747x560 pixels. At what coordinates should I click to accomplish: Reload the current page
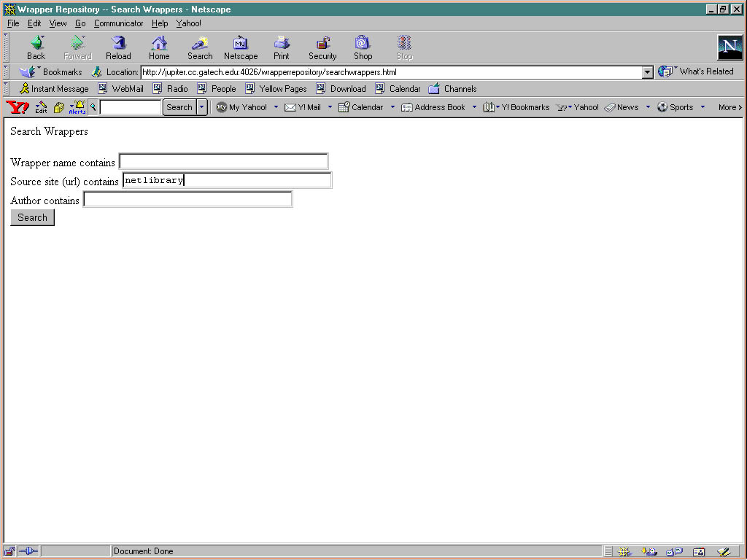[x=118, y=47]
